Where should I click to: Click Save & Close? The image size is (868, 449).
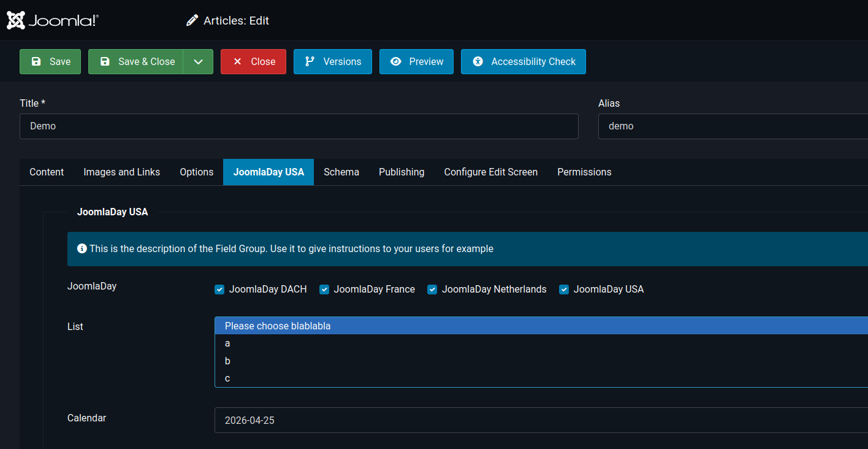click(x=136, y=61)
